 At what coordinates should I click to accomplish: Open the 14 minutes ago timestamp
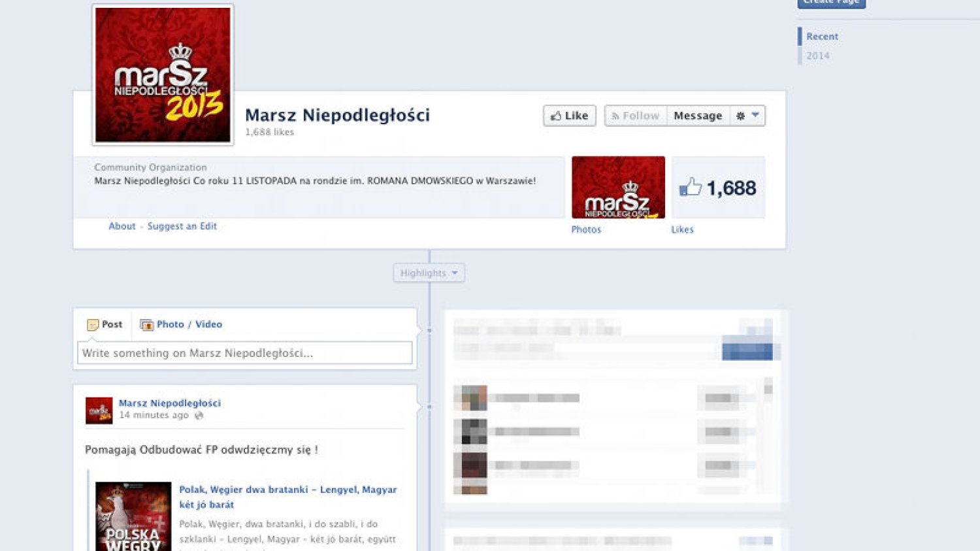coord(154,415)
